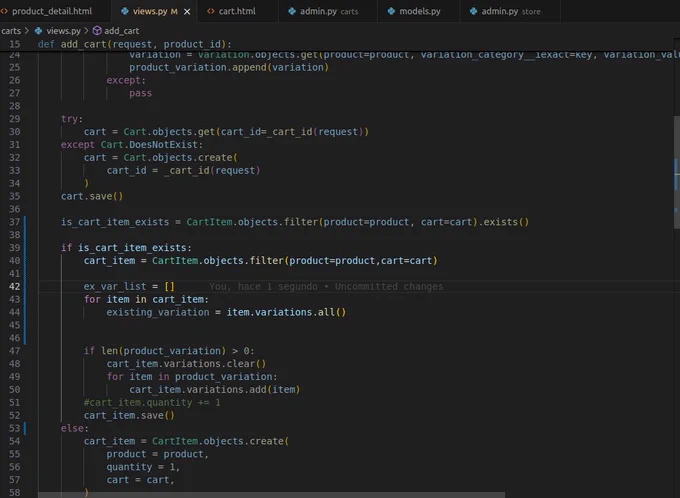The width and height of the screenshot is (680, 498).
Task: Expand the views.py breadcrumb dropdown
Action: coord(63,31)
